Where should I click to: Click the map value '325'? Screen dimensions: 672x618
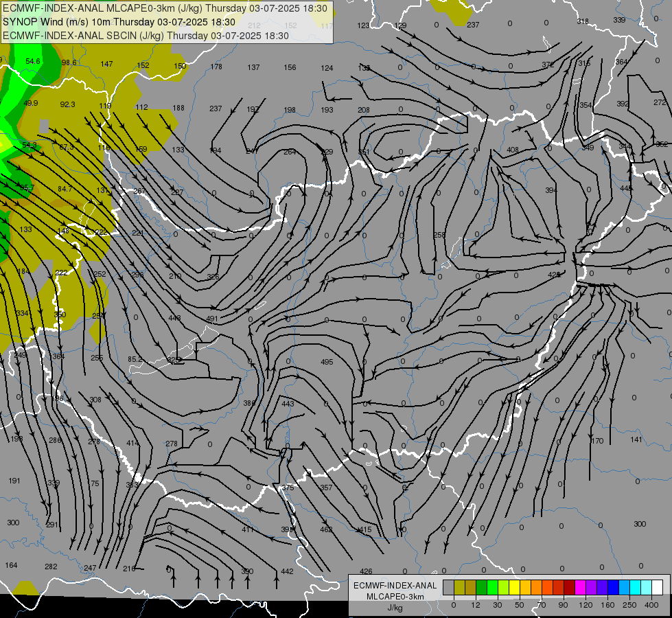pyautogui.click(x=173, y=360)
